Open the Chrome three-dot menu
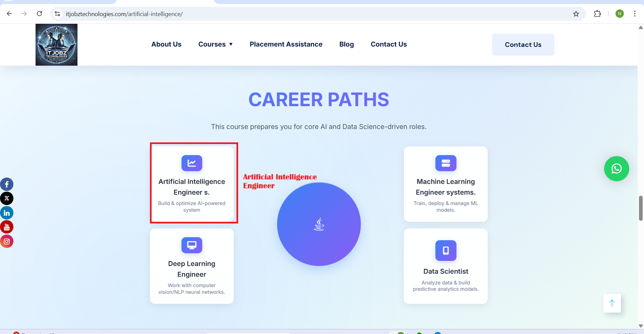This screenshot has width=644, height=334. tap(635, 14)
